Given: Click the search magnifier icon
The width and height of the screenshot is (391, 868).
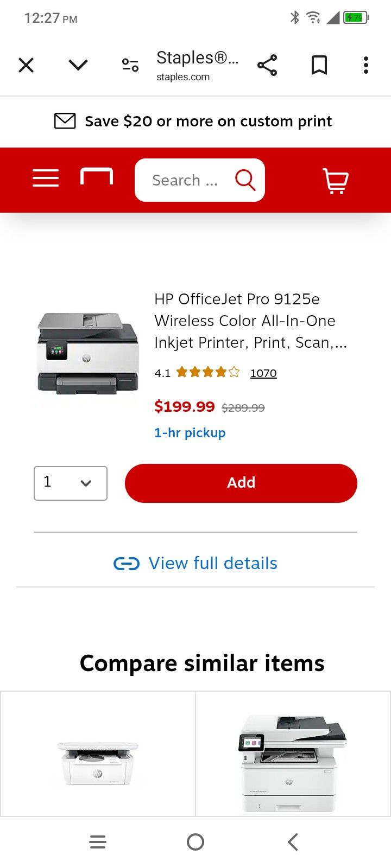Looking at the screenshot, I should (245, 180).
